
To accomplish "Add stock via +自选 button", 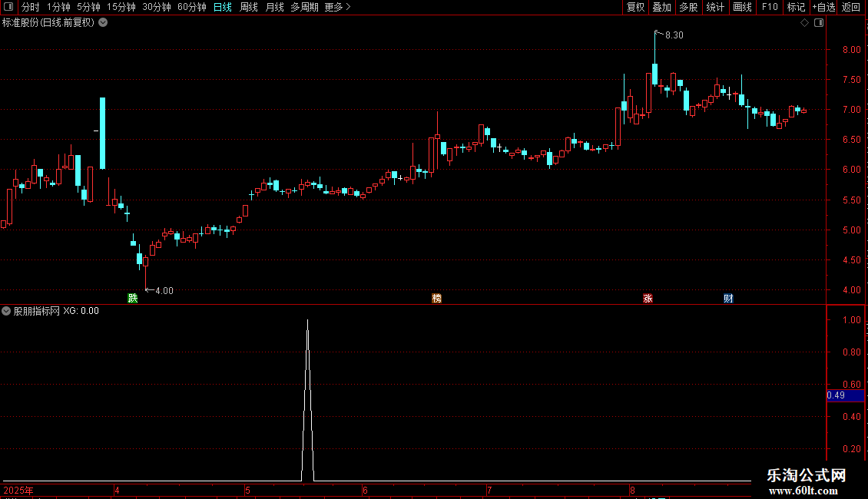I will coord(823,7).
